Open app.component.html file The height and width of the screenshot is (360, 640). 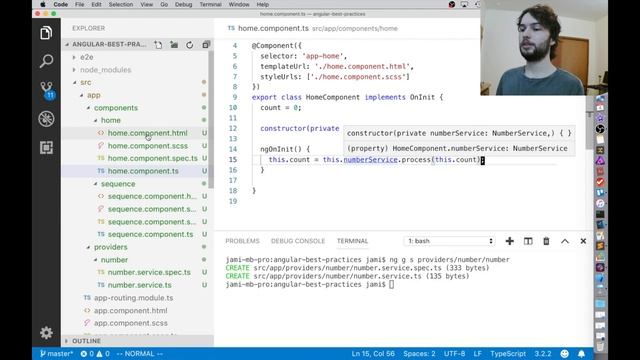[131, 311]
